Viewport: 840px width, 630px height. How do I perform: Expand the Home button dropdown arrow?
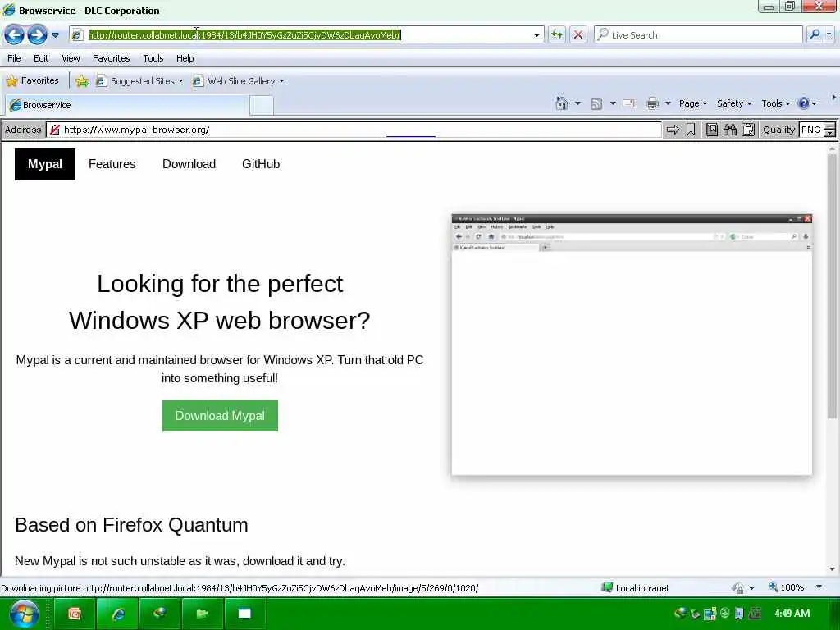(x=577, y=103)
